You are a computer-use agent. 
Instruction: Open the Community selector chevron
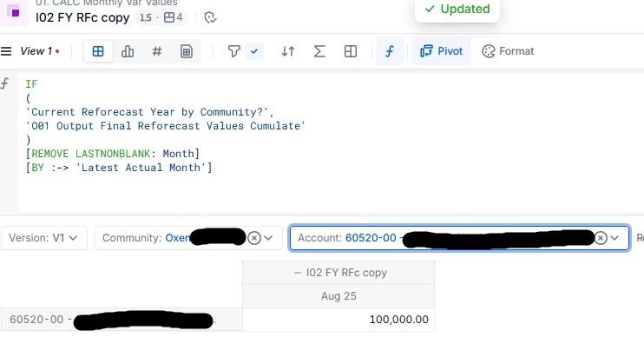point(269,237)
